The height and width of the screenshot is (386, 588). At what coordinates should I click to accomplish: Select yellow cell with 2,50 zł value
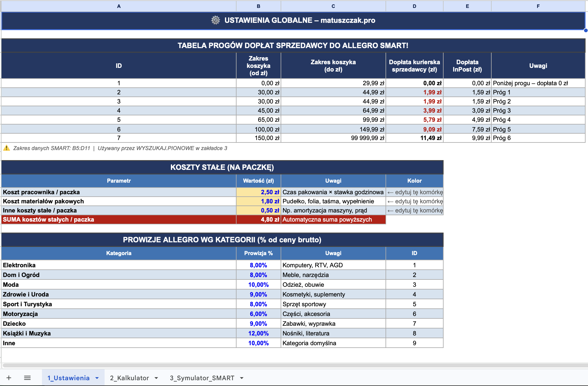[x=258, y=192]
